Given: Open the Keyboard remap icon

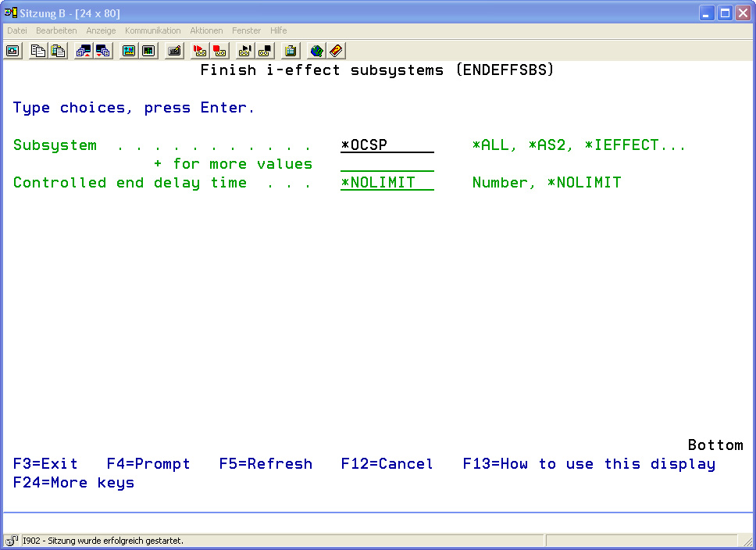Looking at the screenshot, I should pyautogui.click(x=174, y=51).
